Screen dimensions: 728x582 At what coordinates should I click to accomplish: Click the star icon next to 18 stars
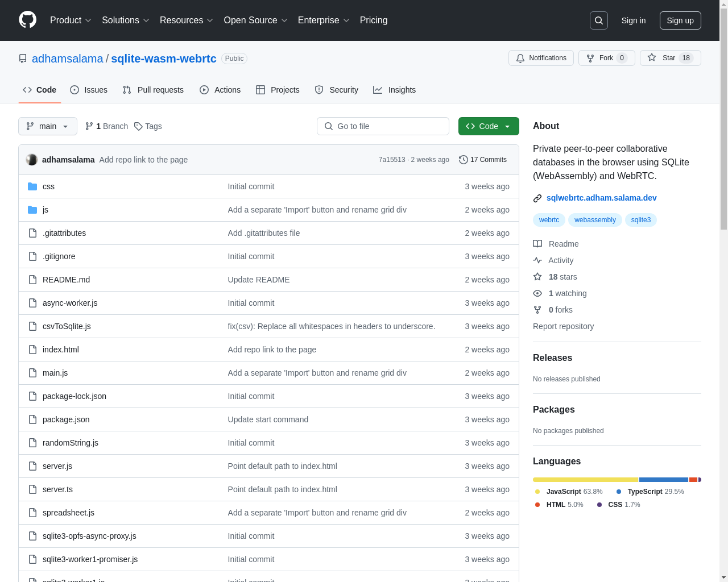click(537, 277)
